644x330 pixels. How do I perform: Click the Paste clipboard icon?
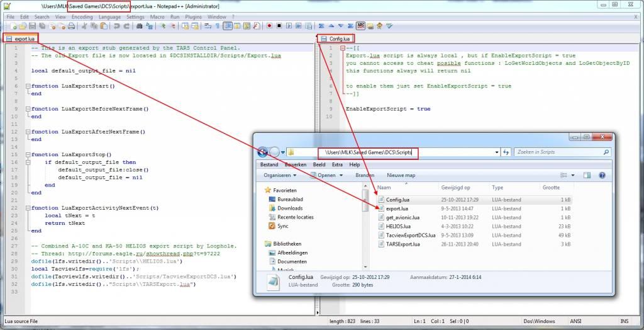pos(104,26)
